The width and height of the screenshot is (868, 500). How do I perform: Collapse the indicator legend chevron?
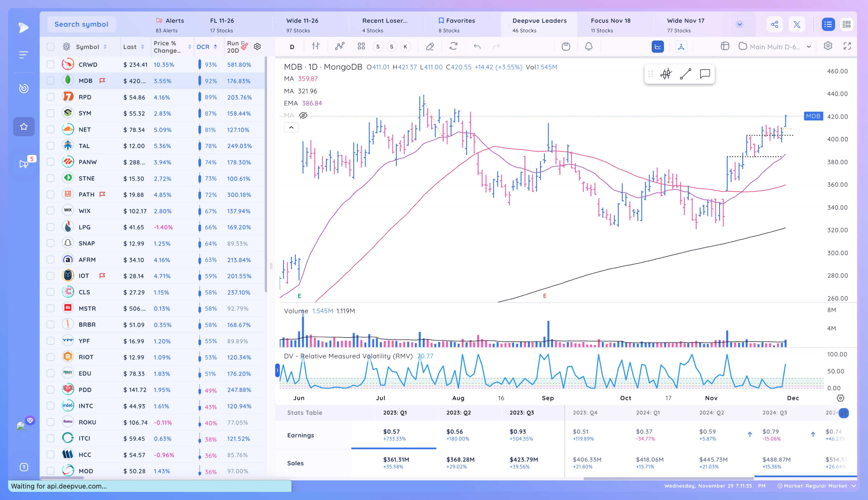291,127
